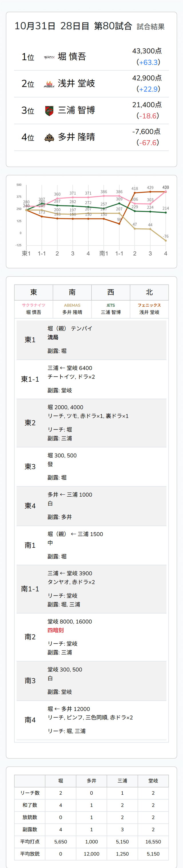Open the フェニックス team link under 北
This screenshot has height=868, width=183.
click(149, 305)
